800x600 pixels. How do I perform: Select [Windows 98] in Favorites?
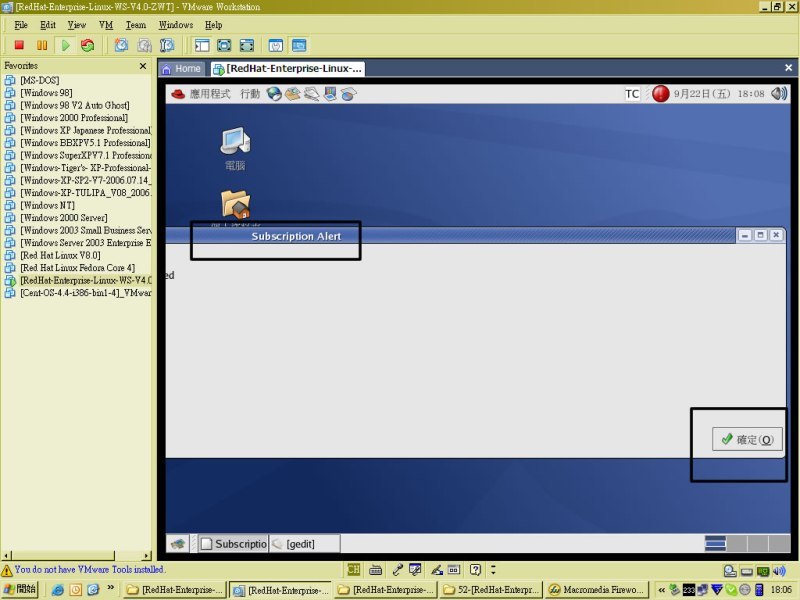tap(46, 93)
